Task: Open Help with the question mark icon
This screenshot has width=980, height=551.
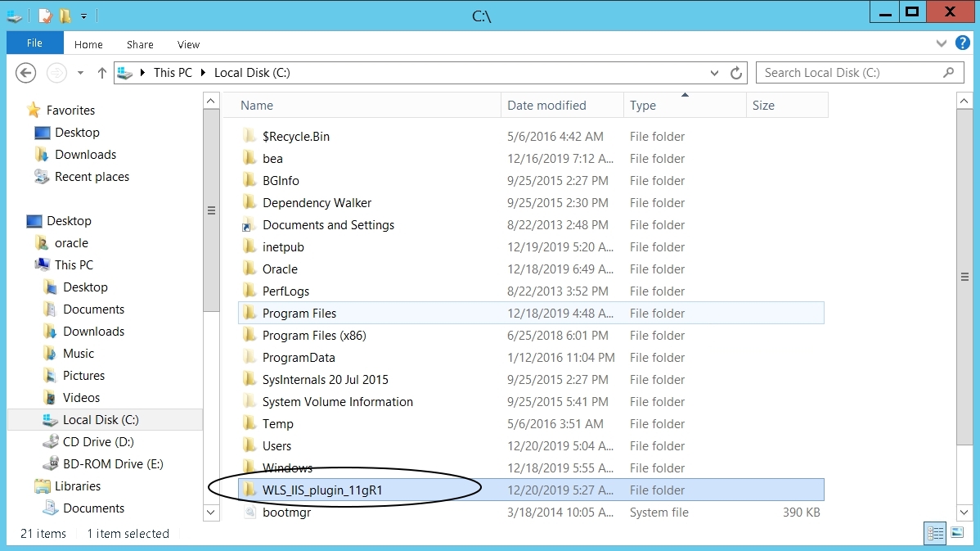Action: click(x=963, y=43)
